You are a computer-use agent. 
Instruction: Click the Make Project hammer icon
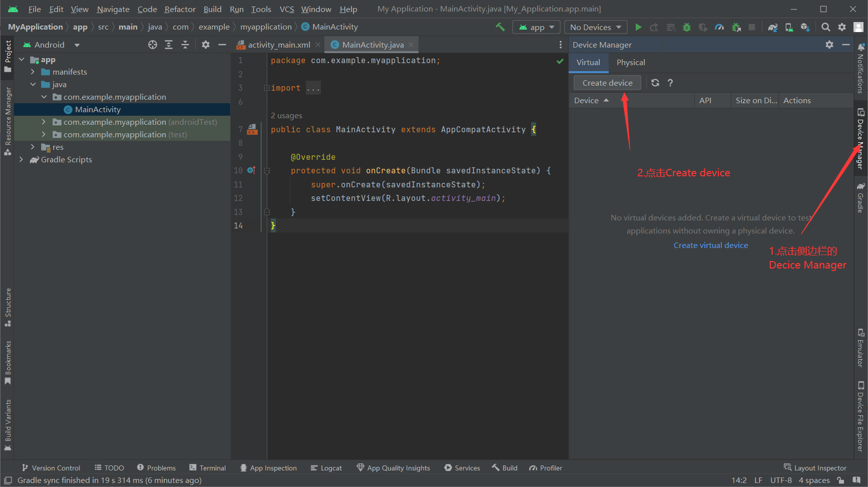(x=500, y=27)
